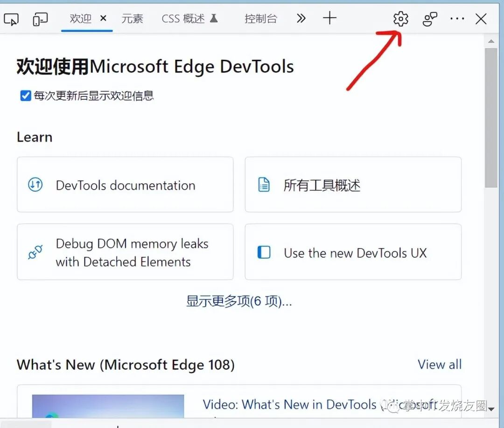Screen dimensions: 504x428
Task: Open Debug DOM memory leaks card
Action: [x=125, y=252]
